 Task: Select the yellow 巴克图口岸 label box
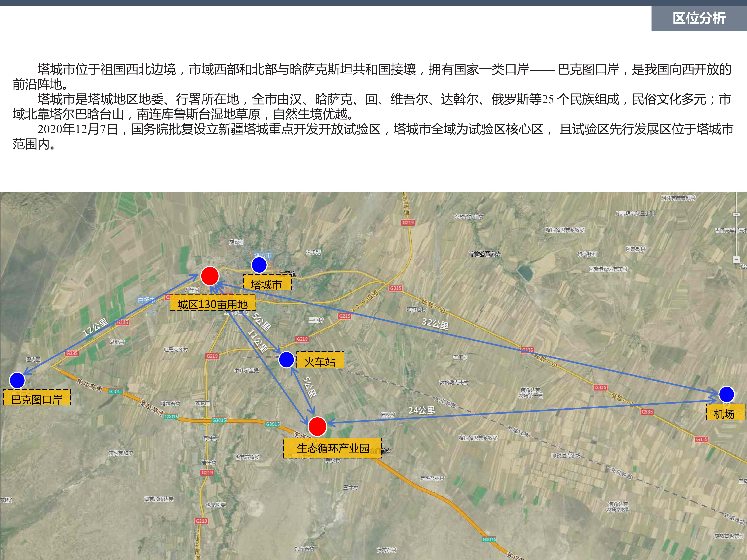(37, 397)
